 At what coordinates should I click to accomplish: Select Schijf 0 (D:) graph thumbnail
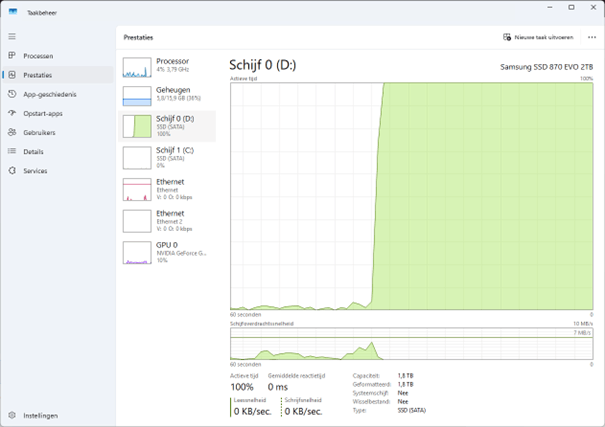(x=137, y=126)
